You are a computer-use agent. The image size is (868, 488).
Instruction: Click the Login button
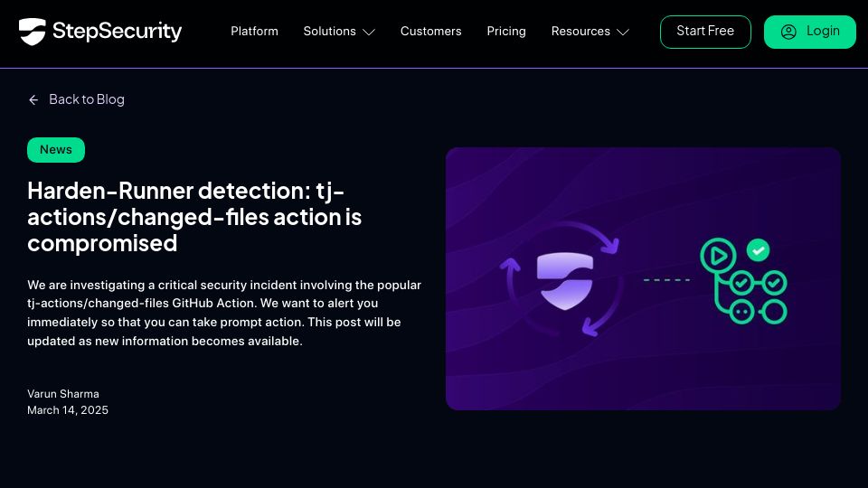click(x=810, y=32)
